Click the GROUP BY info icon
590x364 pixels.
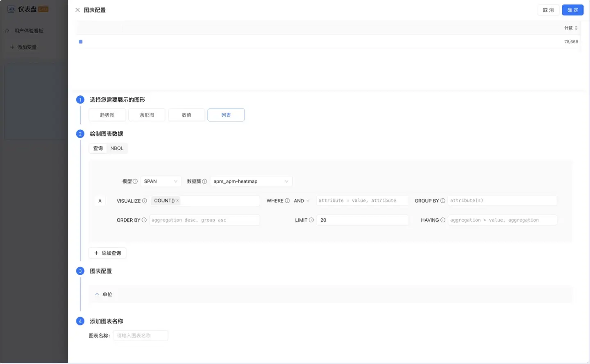442,201
